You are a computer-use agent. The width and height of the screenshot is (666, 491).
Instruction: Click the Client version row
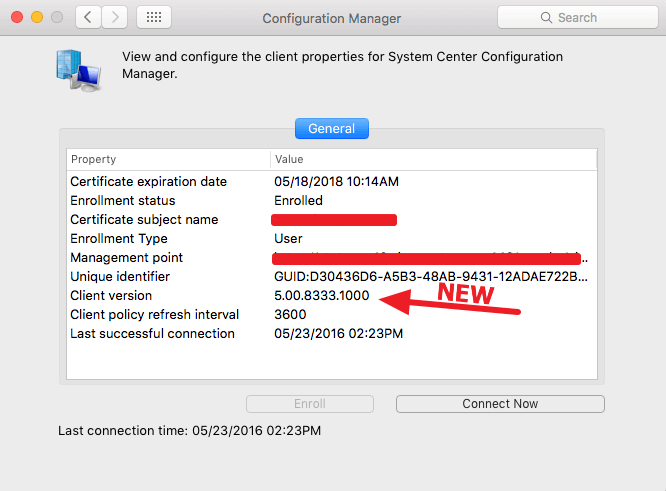[x=111, y=296]
